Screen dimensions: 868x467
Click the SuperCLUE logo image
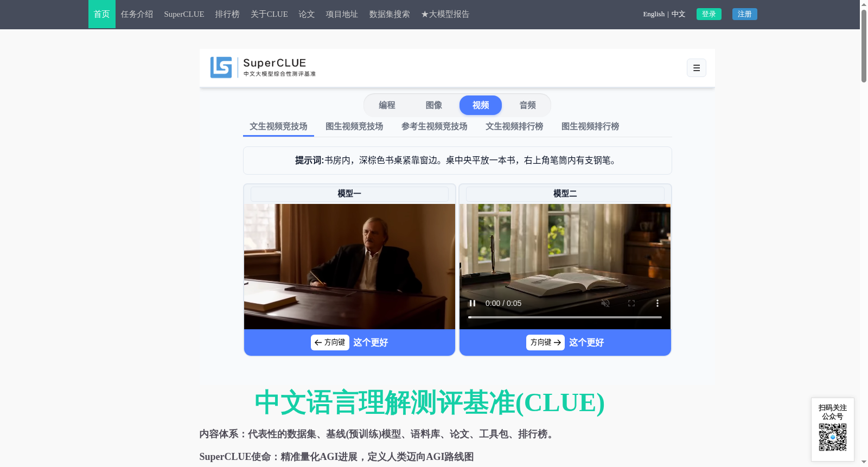click(263, 67)
